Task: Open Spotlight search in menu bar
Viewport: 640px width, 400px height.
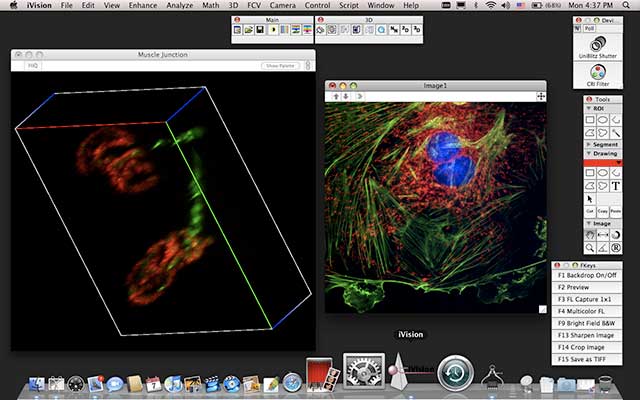Action: 626,5
